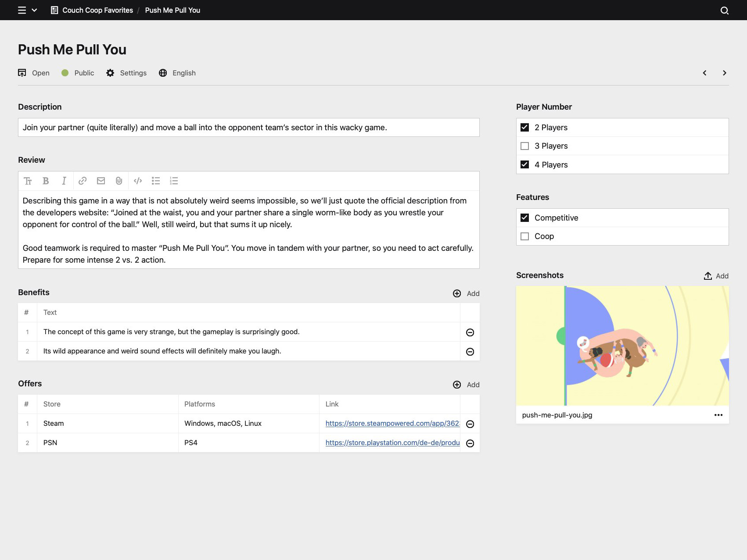Open the Couch Coop Favorites breadcrumb
This screenshot has height=560, width=747.
click(97, 10)
